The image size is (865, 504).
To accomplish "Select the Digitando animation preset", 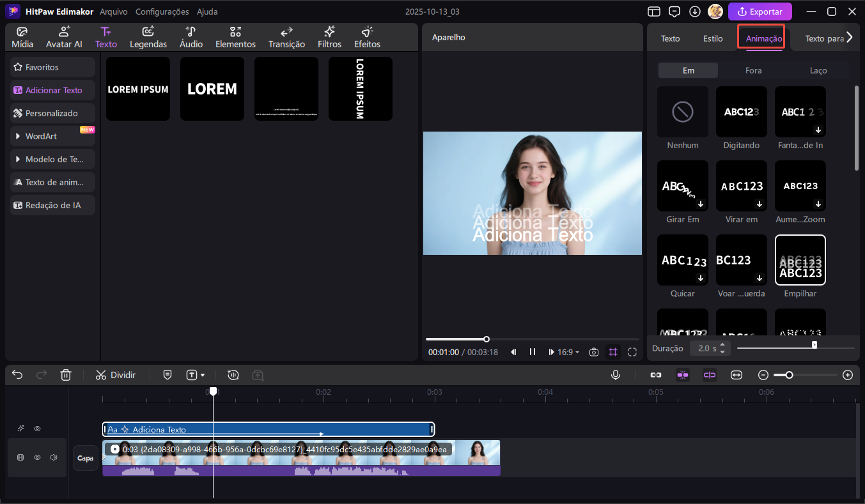I will tap(742, 112).
